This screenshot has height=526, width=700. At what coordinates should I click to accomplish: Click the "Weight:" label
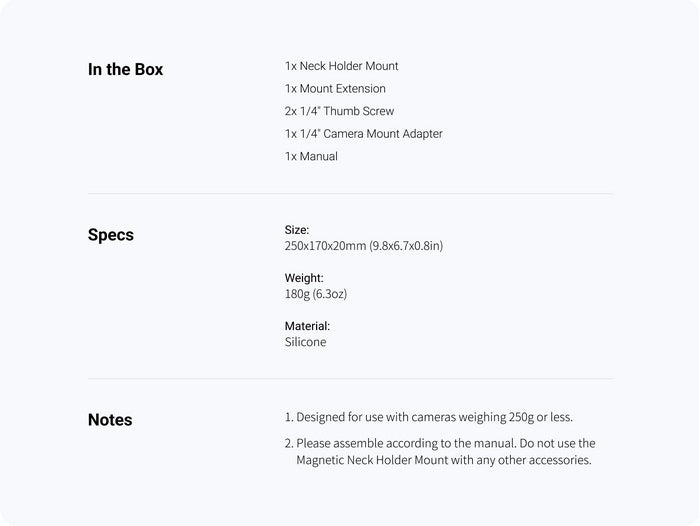(x=304, y=278)
